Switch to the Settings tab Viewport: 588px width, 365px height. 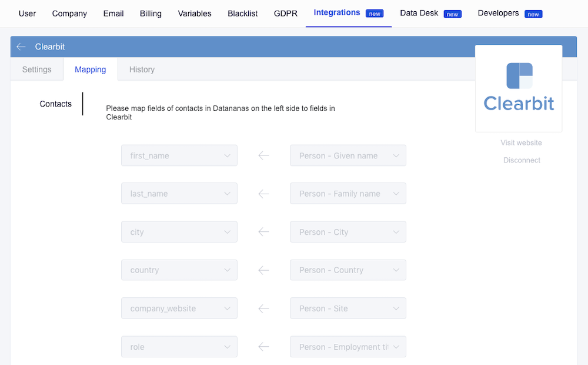point(36,69)
